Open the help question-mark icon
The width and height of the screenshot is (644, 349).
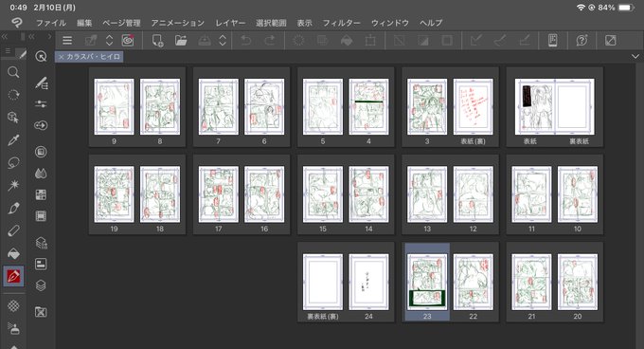581,40
